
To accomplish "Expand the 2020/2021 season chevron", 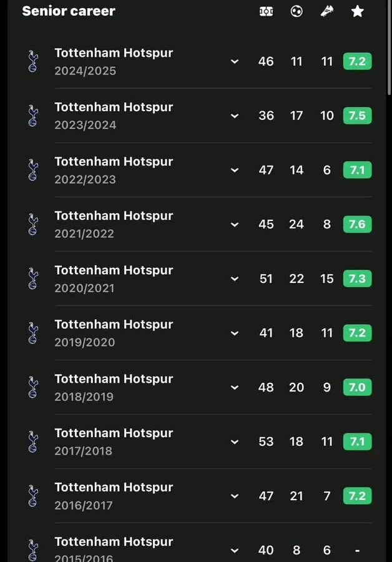I will (235, 279).
